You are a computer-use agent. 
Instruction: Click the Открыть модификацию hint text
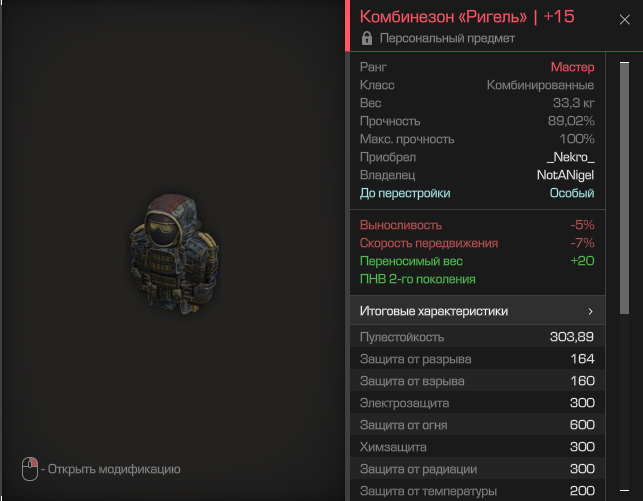coord(114,469)
